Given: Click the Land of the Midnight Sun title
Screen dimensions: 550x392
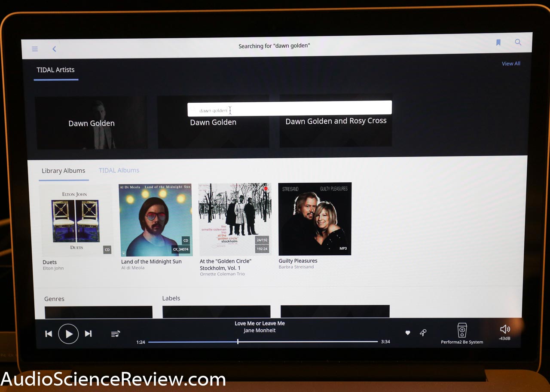Looking at the screenshot, I should 151,261.
